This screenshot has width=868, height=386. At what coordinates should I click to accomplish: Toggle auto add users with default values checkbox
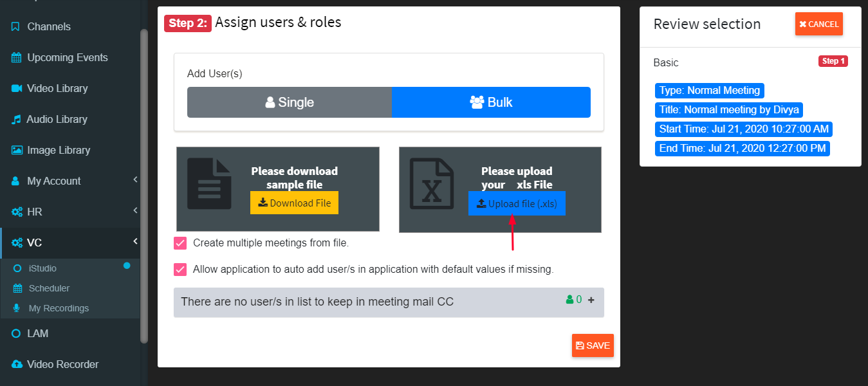tap(180, 270)
